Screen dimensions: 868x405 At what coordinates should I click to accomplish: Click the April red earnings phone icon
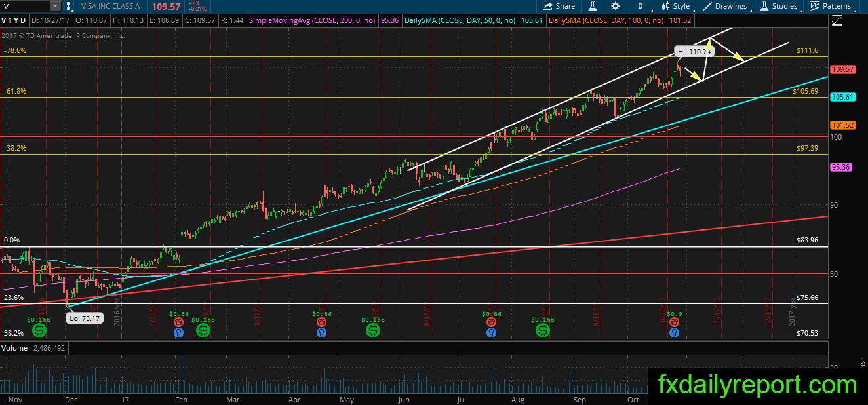click(321, 322)
